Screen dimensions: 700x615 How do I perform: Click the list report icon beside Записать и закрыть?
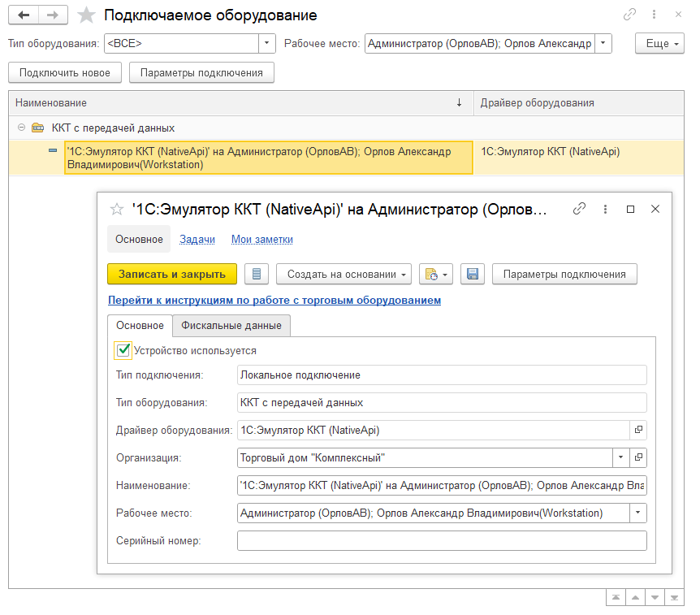(257, 275)
